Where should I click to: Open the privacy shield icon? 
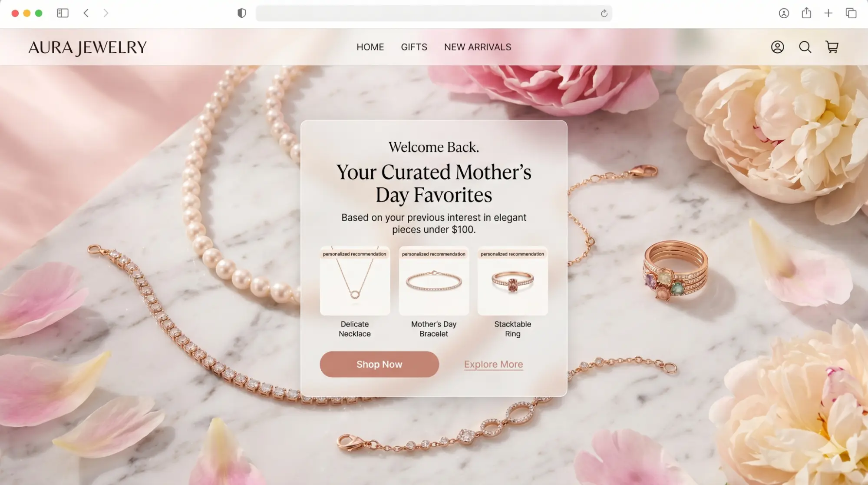(242, 13)
